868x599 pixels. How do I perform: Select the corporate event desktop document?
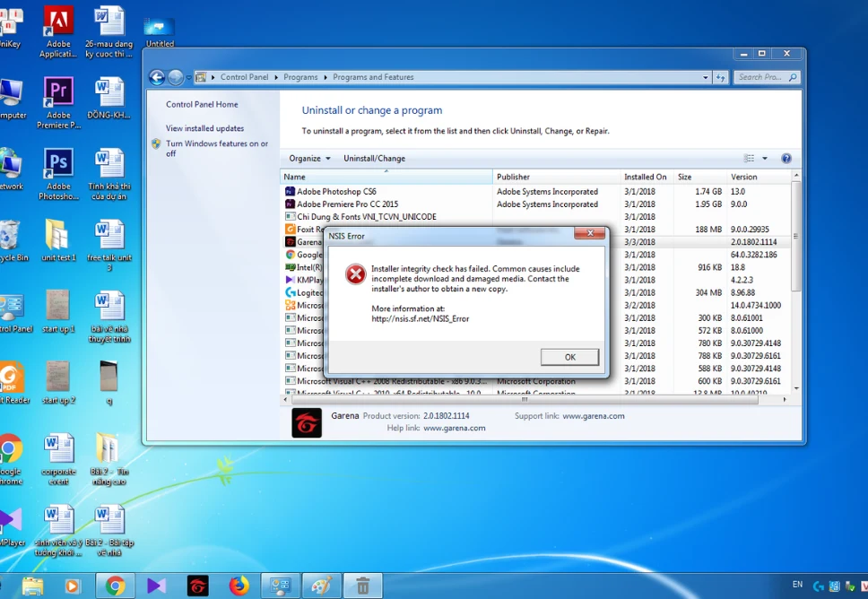(58, 459)
